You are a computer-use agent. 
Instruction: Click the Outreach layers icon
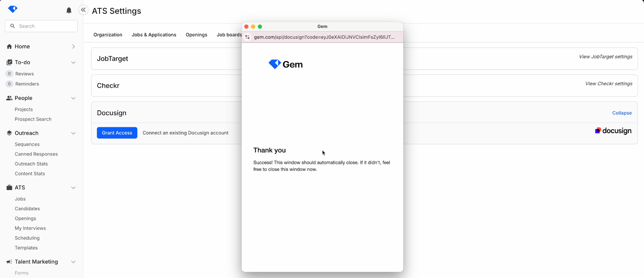pyautogui.click(x=9, y=133)
